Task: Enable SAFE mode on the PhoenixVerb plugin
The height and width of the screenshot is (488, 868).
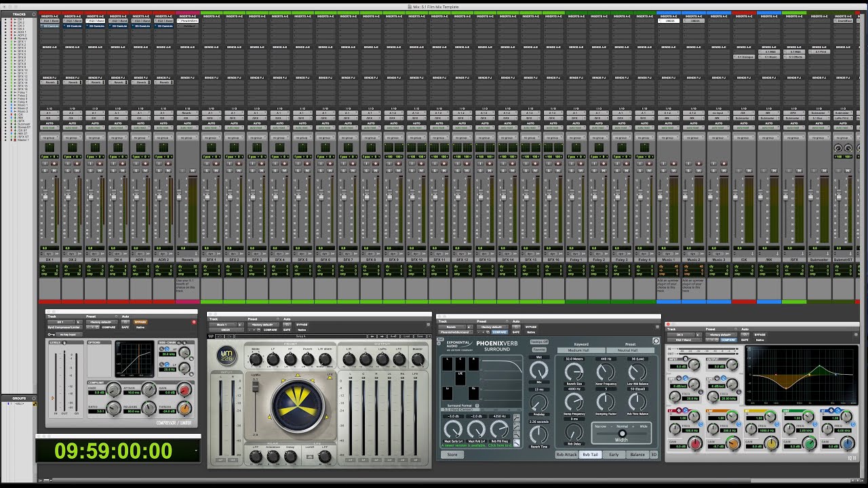Action: (515, 332)
